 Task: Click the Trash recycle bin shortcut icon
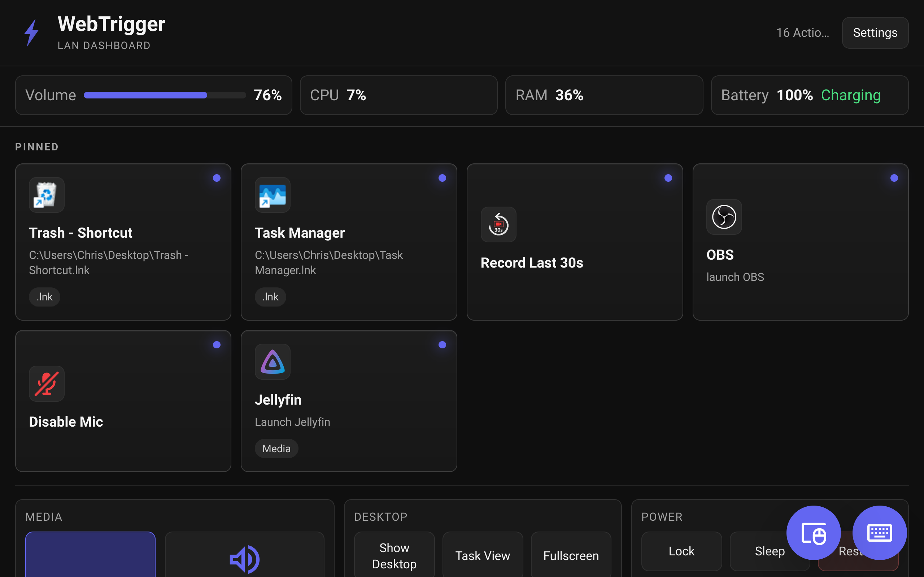pyautogui.click(x=47, y=195)
